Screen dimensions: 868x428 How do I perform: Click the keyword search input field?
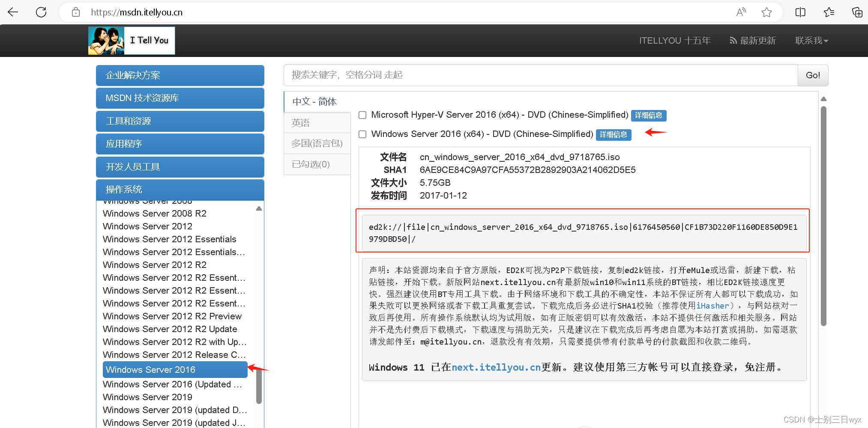click(x=541, y=75)
